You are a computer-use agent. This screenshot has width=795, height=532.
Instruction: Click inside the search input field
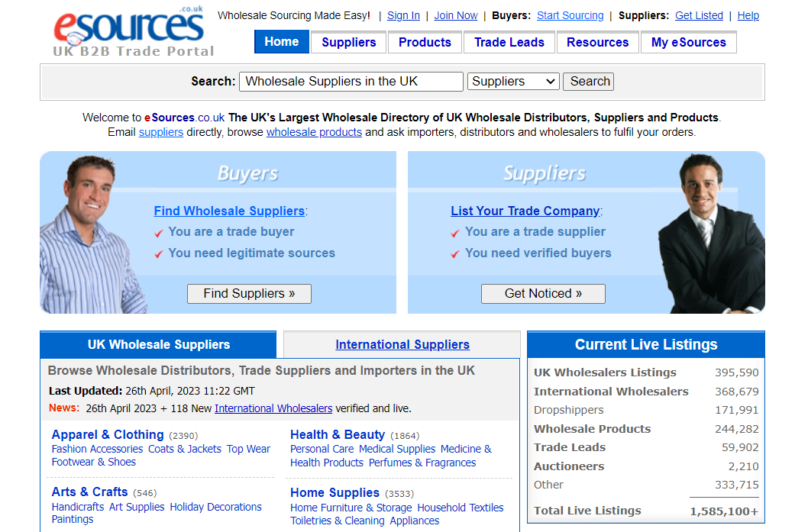[351, 81]
